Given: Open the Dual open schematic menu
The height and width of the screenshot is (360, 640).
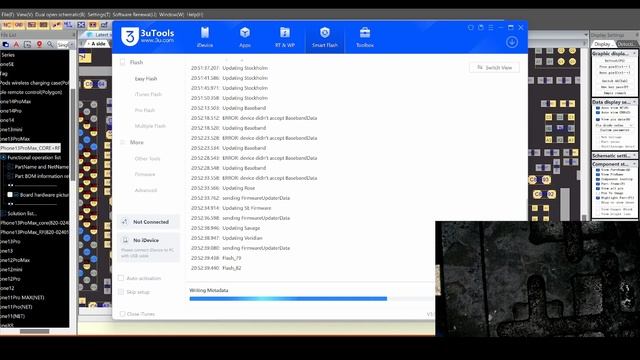Looking at the screenshot, I should (60, 14).
